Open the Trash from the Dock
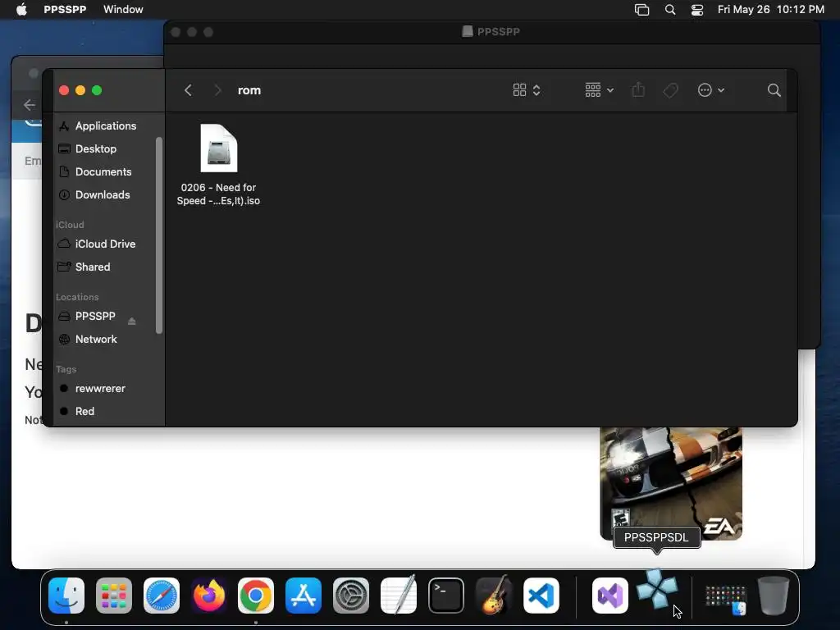This screenshot has height=630, width=840. (x=774, y=596)
